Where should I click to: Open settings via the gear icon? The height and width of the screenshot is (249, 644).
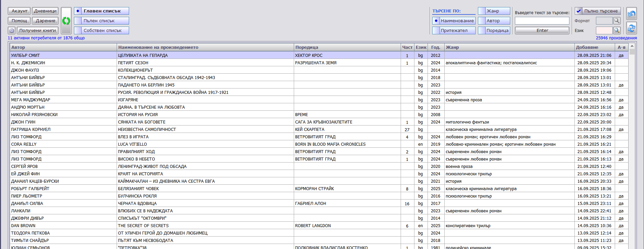(x=11, y=31)
